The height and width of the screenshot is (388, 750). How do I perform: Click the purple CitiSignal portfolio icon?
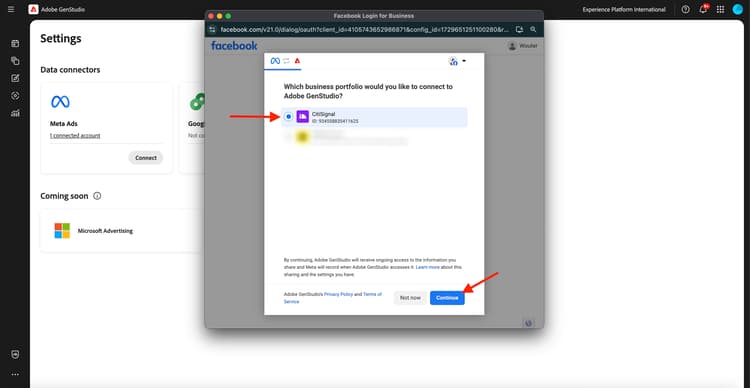pos(303,117)
